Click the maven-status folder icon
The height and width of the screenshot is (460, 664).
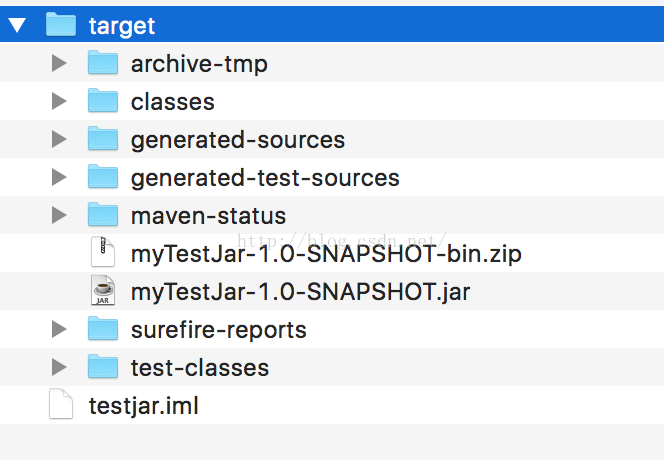[x=103, y=215]
